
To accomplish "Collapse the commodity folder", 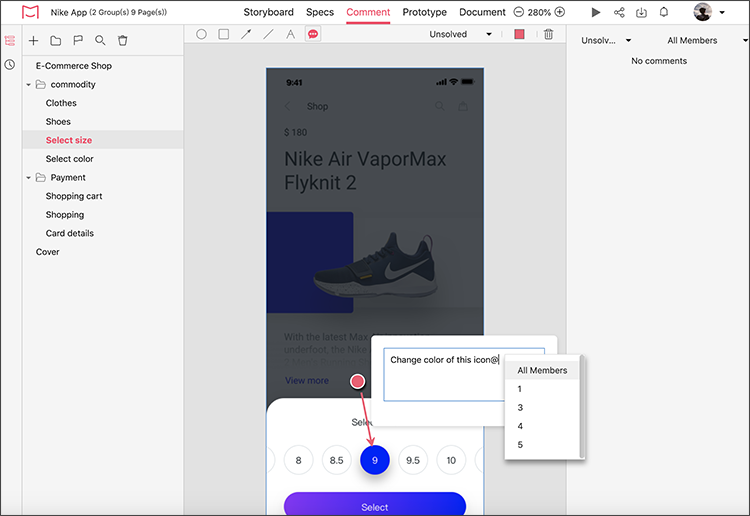I will [x=29, y=85].
